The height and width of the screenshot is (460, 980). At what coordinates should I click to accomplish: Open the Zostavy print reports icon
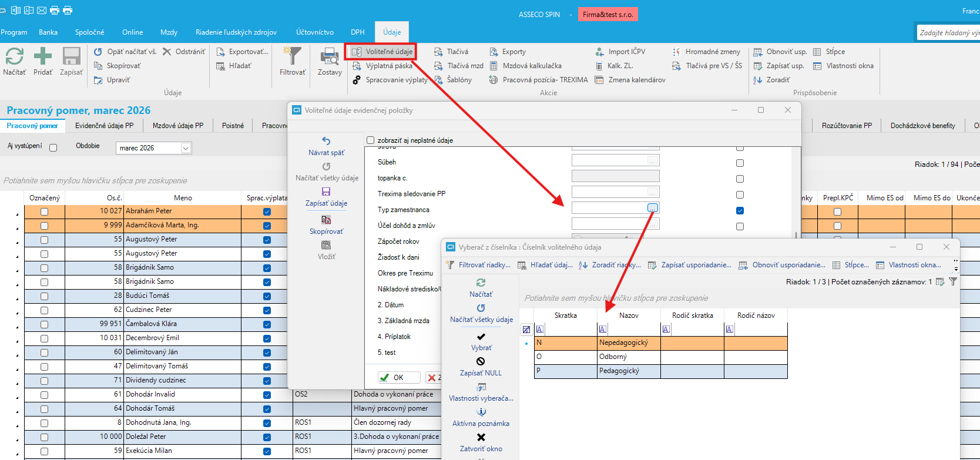pyautogui.click(x=329, y=57)
